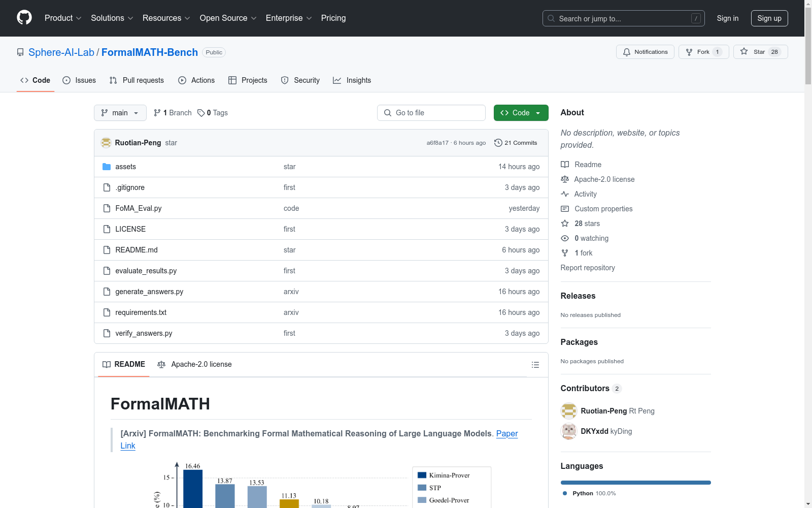The width and height of the screenshot is (812, 508).
Task: Expand the Open Source menu
Action: [228, 18]
